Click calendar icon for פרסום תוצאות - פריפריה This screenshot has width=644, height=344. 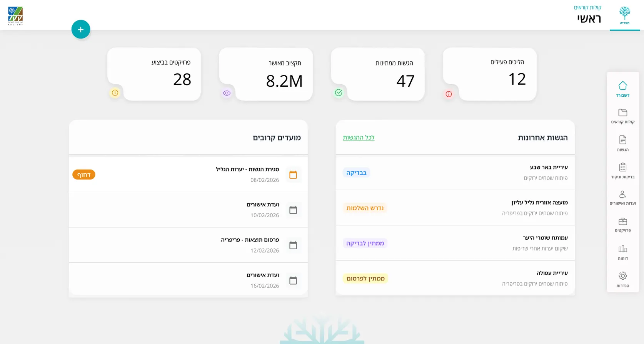[293, 245]
